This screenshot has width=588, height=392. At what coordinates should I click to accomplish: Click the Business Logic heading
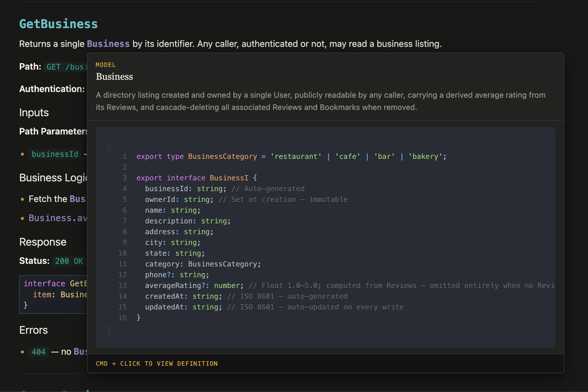click(x=53, y=178)
